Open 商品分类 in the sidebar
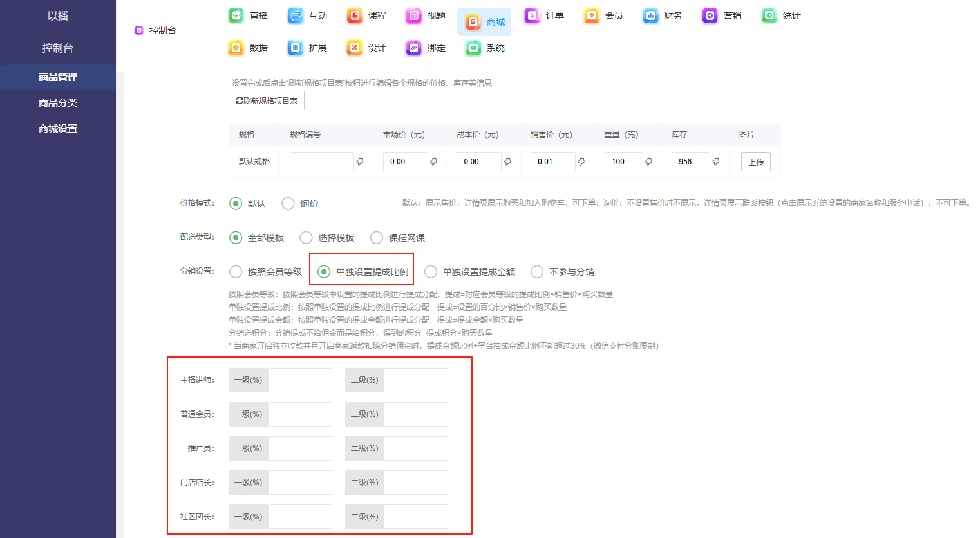Image resolution: width=980 pixels, height=538 pixels. (58, 103)
